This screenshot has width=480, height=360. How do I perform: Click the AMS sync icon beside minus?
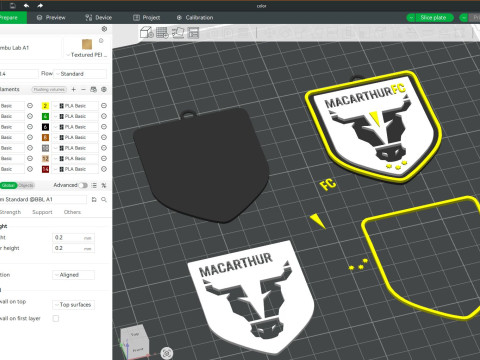coord(93,89)
